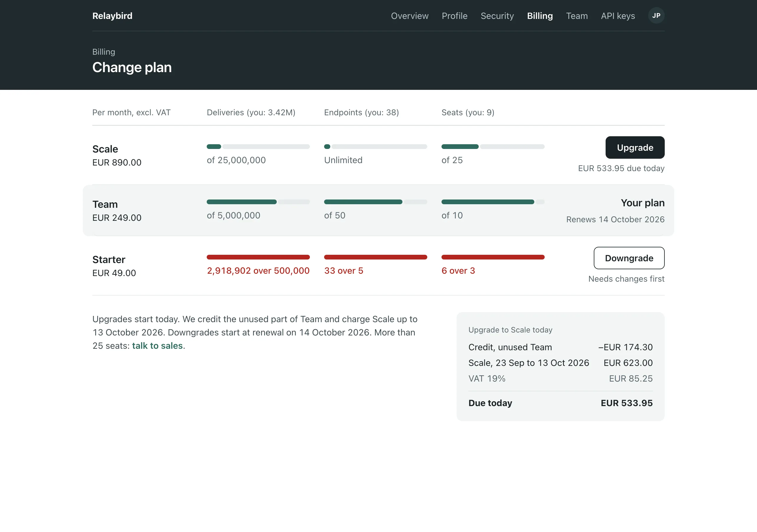
Task: Click Billing breadcrumb above Change plan
Action: (x=103, y=52)
